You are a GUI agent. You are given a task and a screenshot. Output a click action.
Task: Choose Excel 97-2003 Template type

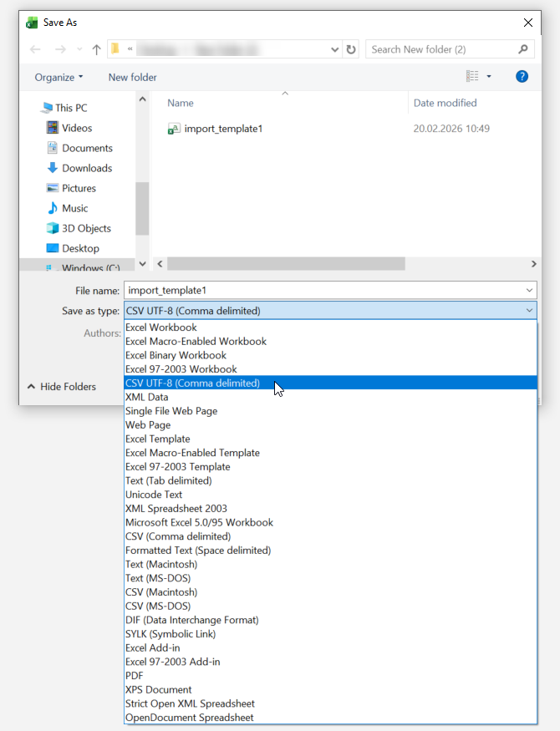[x=331, y=467]
